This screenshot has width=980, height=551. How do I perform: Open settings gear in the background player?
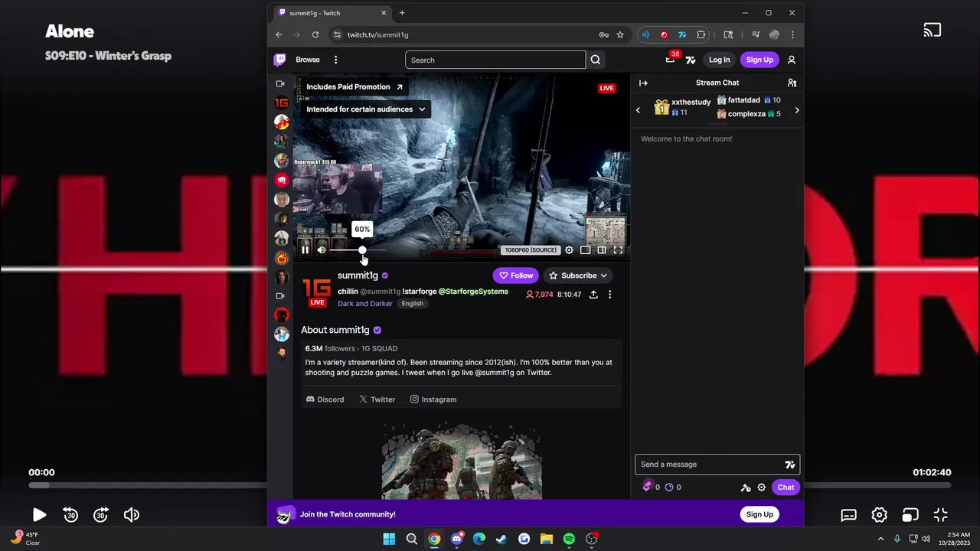[879, 515]
